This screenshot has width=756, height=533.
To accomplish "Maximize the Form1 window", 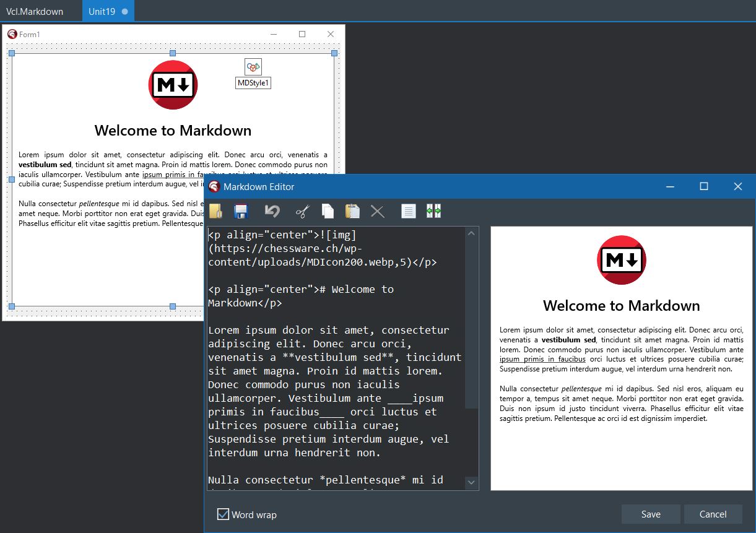I will (x=302, y=34).
